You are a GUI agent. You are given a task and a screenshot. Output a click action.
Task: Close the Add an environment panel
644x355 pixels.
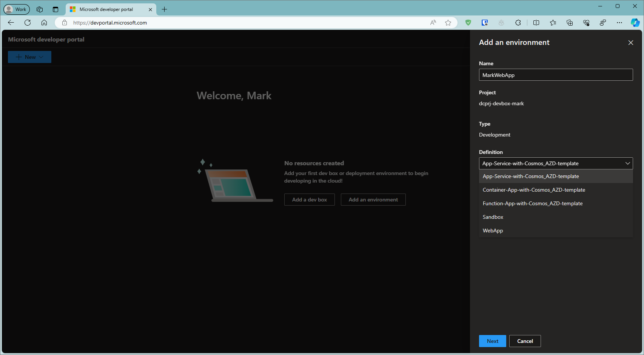point(630,43)
